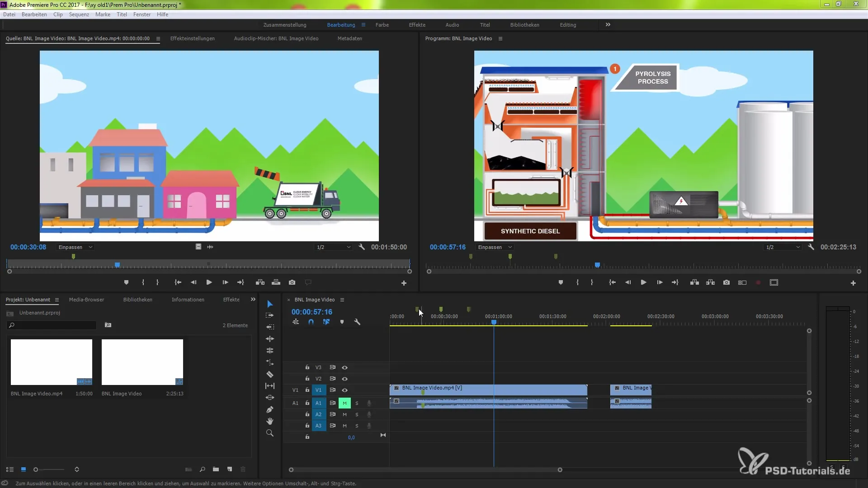The width and height of the screenshot is (868, 488).
Task: Select the Zoom tool
Action: click(270, 433)
